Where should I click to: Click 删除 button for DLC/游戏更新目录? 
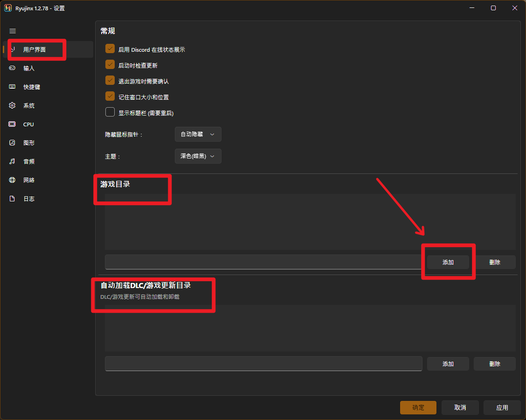[494, 364]
